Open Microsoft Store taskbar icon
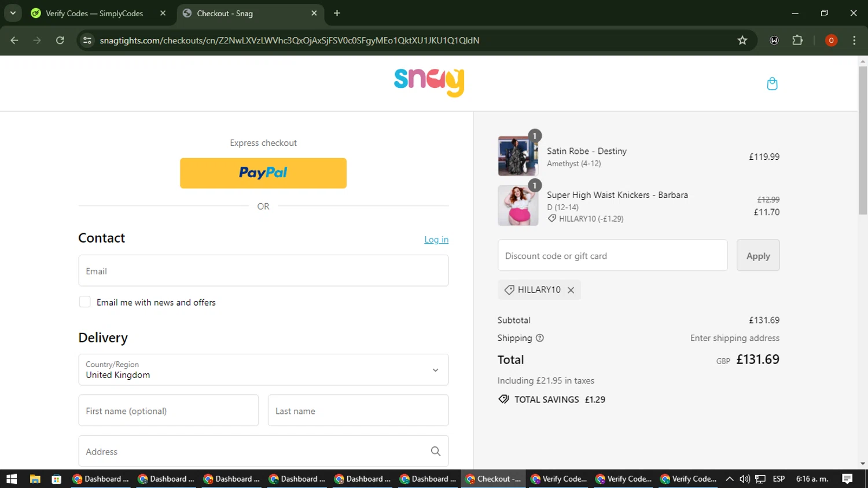Image resolution: width=868 pixels, height=488 pixels. click(x=56, y=479)
